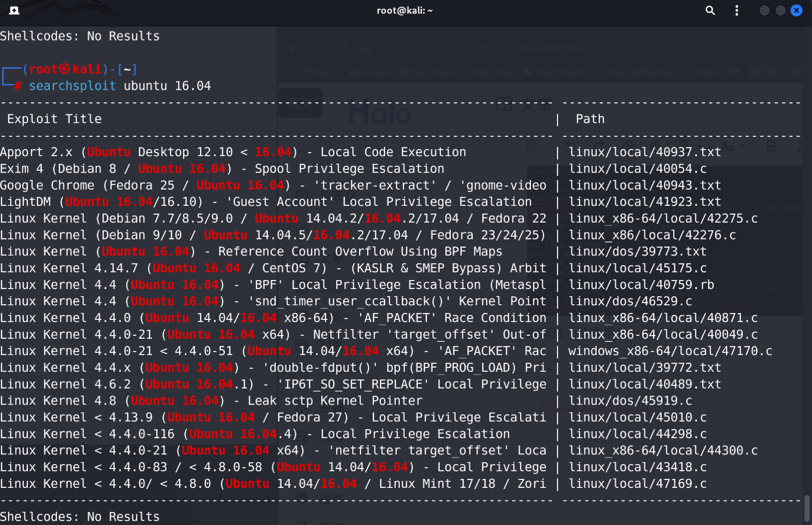
Task: Click the 'Path' column header
Action: [590, 119]
